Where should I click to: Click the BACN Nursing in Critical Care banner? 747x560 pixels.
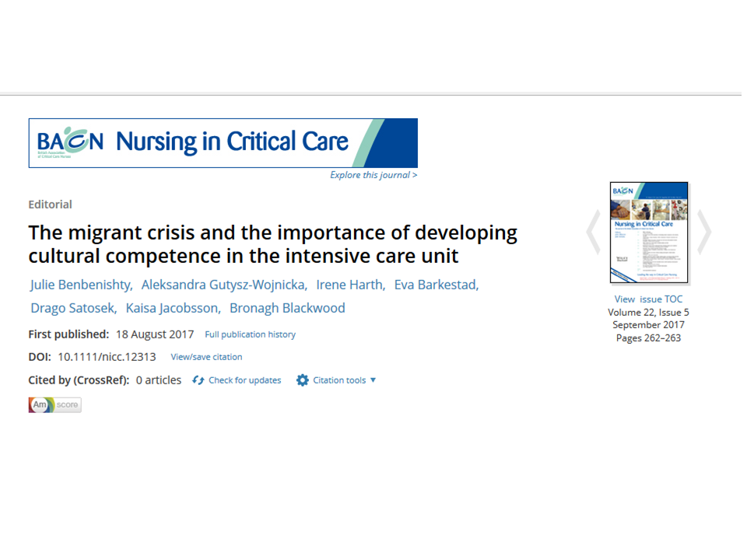point(223,143)
